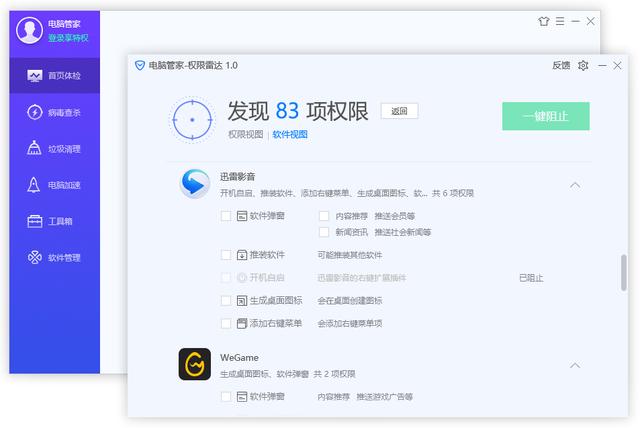Image resolution: width=640 pixels, height=428 pixels.
Task: Click the shield logo in 权限雷达 title bar
Action: (140, 65)
